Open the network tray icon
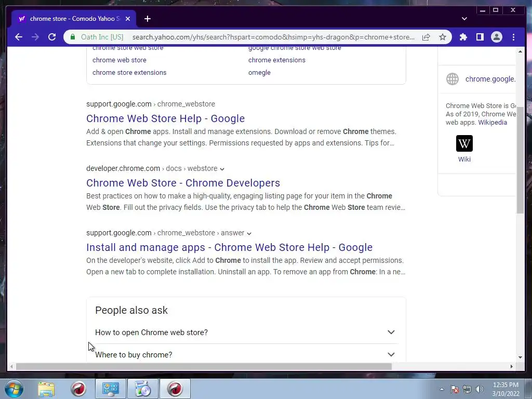Viewport: 532px width, 399px height. (x=467, y=389)
